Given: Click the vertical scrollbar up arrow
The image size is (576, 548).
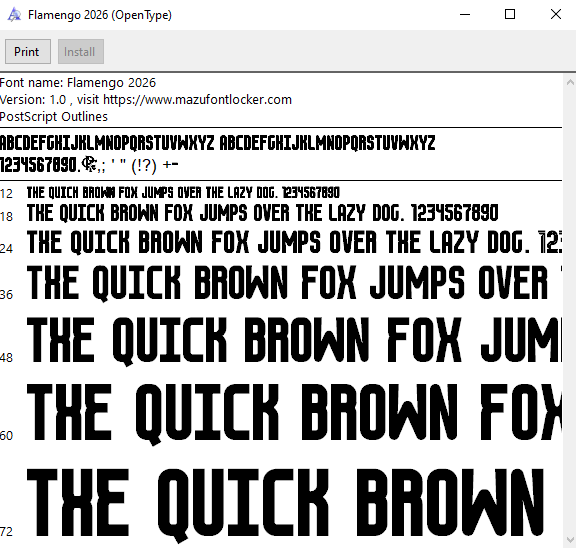Looking at the screenshot, I should click(570, 82).
